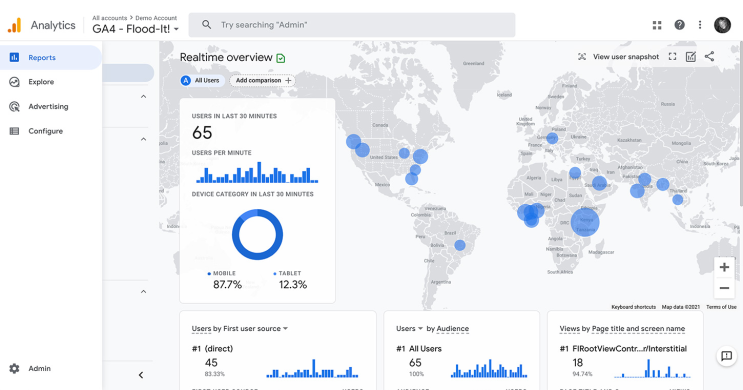Screen dimensions: 743x390
Task: Click the users per minute bar chart
Action: point(257,172)
